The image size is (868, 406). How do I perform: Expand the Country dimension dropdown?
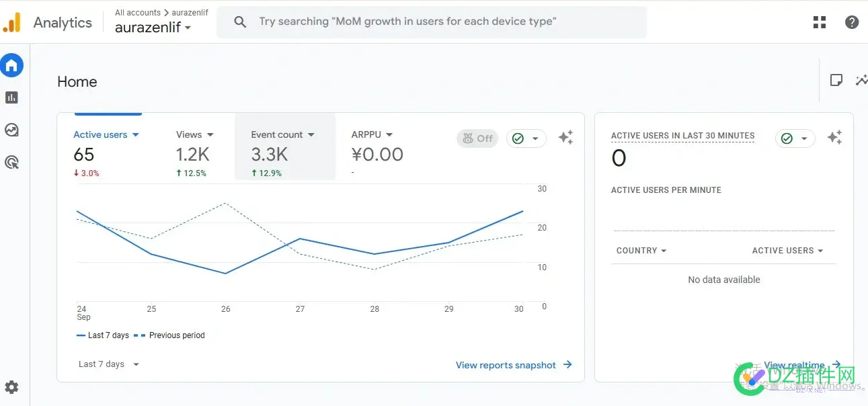click(641, 251)
